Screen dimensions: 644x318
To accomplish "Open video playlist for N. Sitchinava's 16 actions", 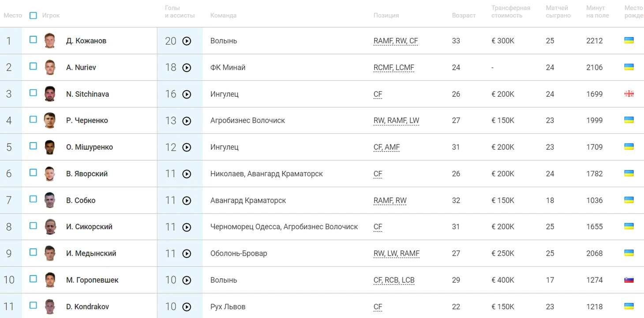I will [187, 94].
